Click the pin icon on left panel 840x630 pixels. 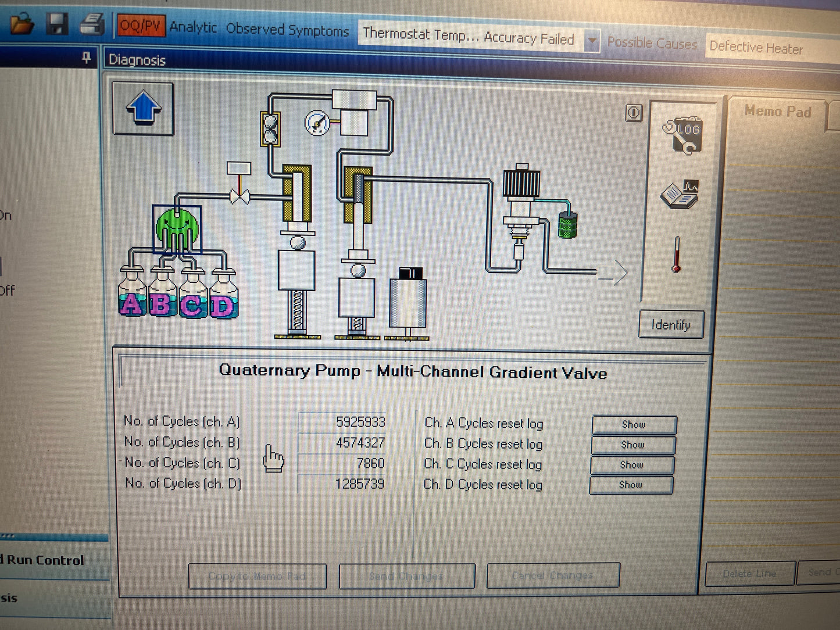tap(87, 58)
